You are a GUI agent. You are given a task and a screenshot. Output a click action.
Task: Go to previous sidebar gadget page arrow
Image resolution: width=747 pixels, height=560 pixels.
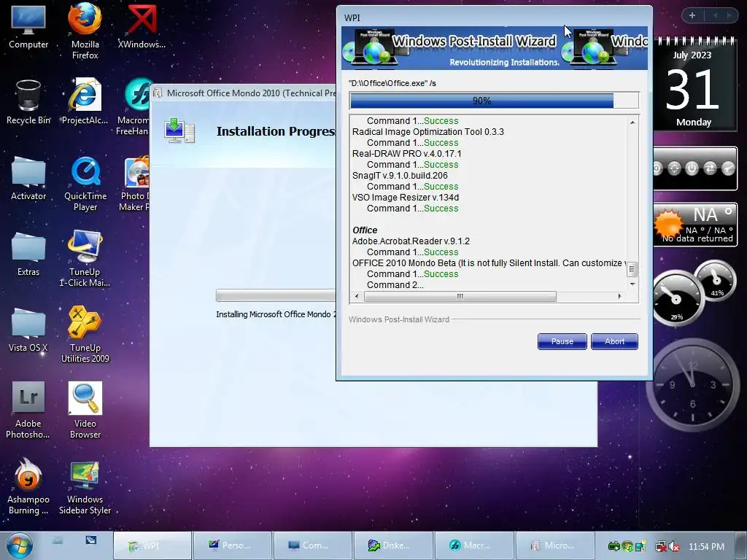click(715, 15)
